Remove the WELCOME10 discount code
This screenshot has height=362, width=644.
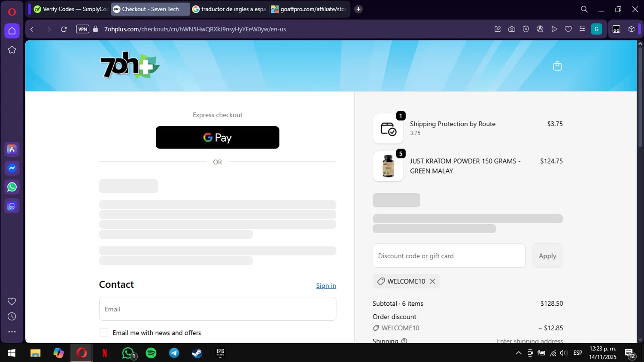(x=432, y=281)
